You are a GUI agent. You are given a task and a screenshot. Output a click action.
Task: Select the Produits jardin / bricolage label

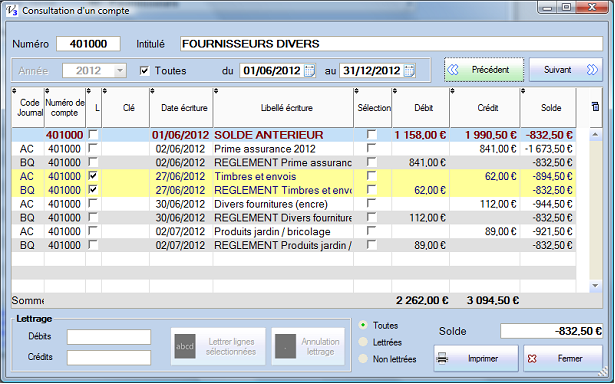(272, 231)
